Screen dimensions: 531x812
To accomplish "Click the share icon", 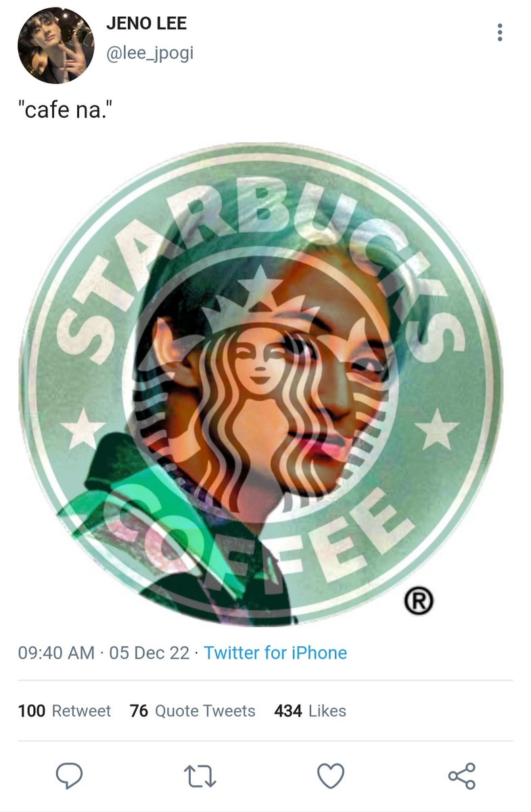I will pos(462,776).
